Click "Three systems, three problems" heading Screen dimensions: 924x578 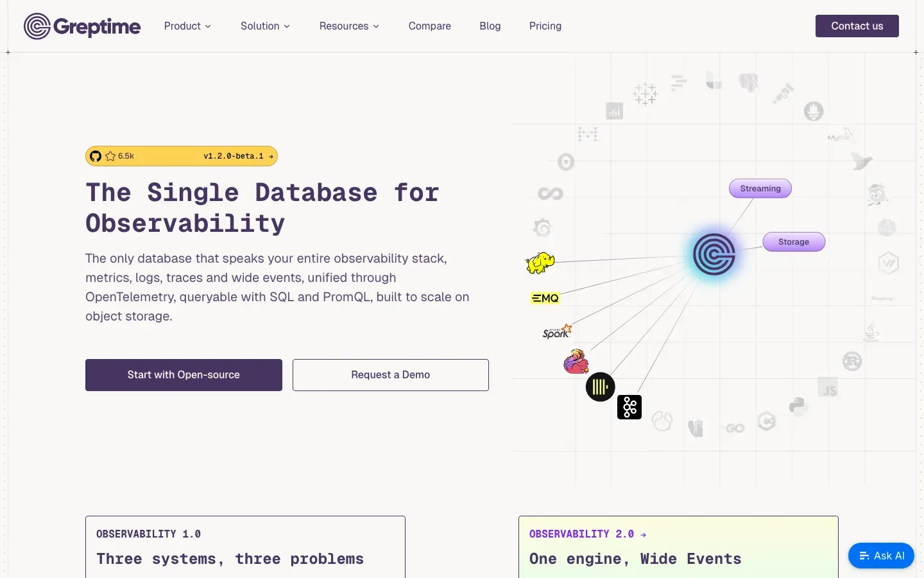pos(230,559)
